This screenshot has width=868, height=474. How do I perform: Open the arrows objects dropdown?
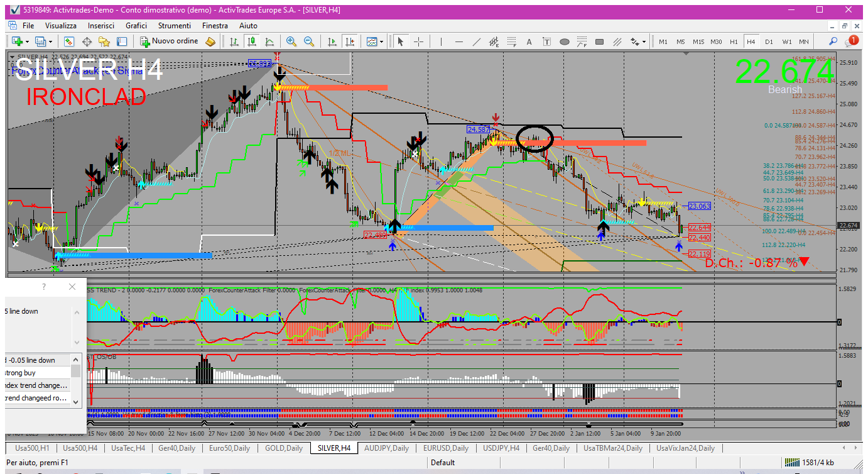638,41
